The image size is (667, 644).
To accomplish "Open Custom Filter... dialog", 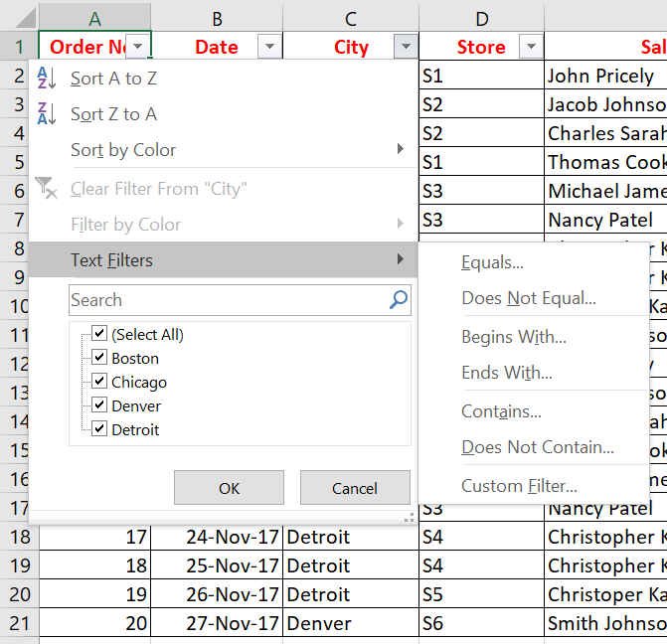I will tap(519, 486).
